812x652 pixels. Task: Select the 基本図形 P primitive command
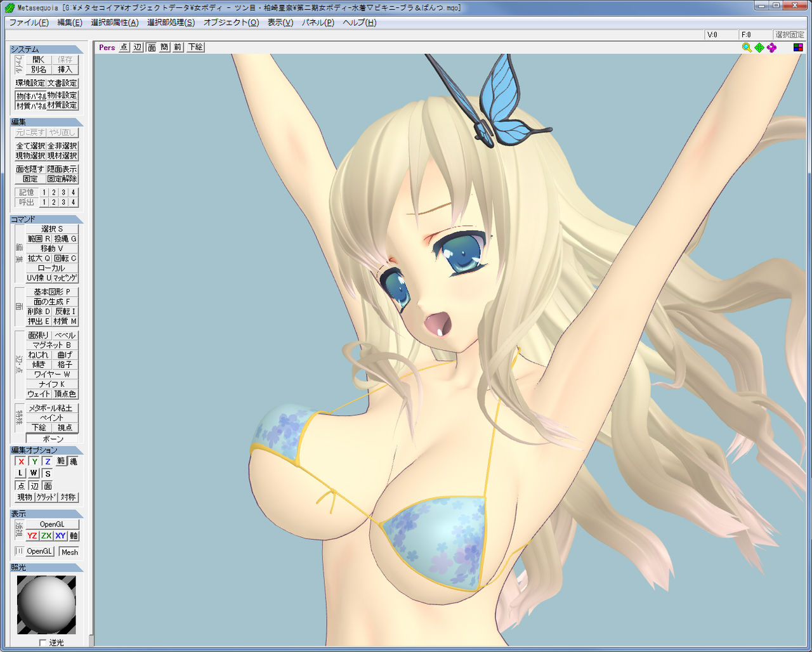coord(52,292)
